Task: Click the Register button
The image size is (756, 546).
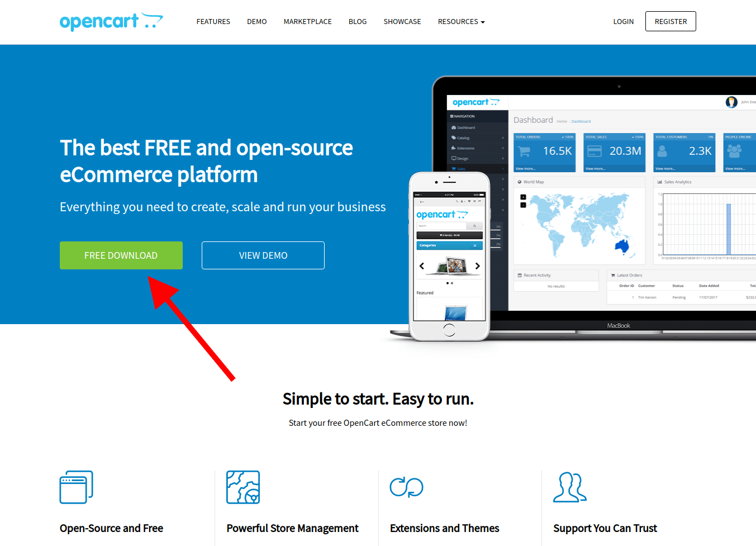Action: 671,21
